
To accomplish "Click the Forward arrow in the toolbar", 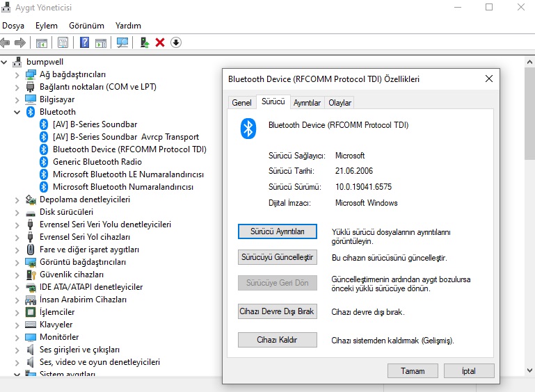I will (x=20, y=42).
